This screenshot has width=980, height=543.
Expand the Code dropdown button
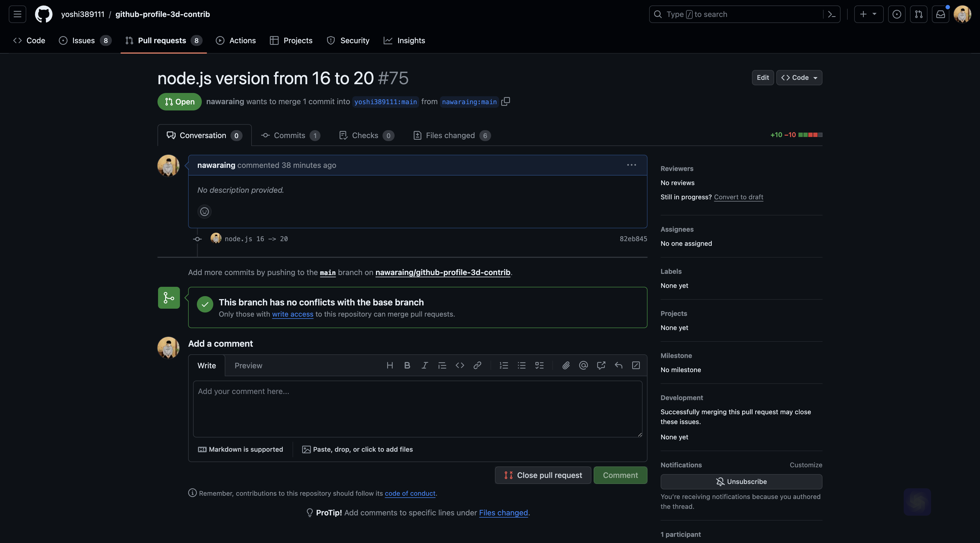[x=799, y=78]
